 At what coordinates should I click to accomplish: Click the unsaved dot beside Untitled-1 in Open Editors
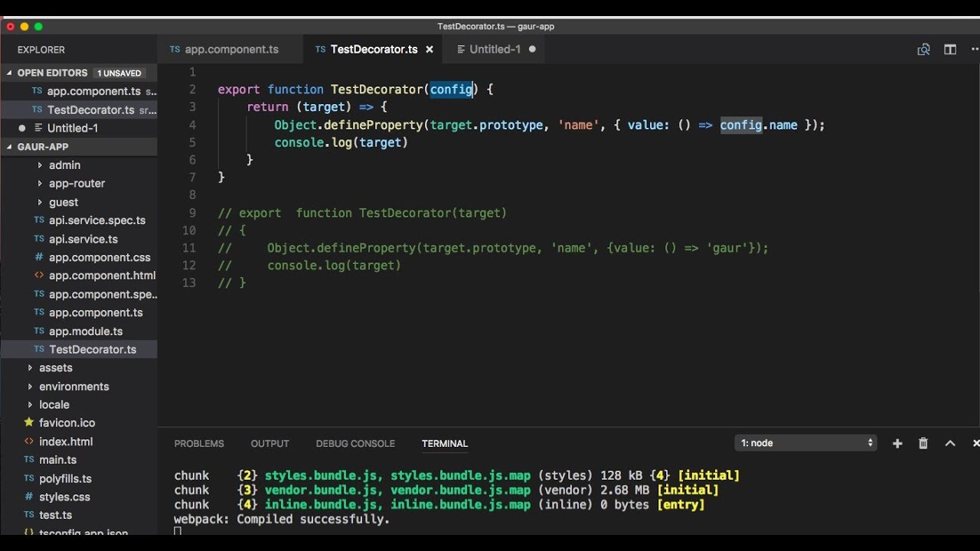coord(21,128)
